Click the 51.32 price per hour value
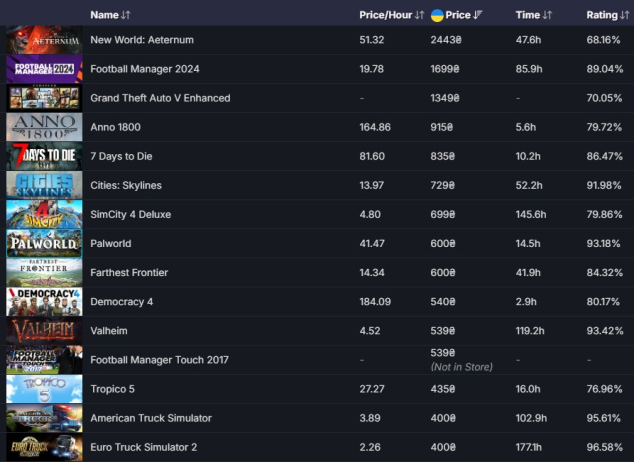 pyautogui.click(x=372, y=40)
